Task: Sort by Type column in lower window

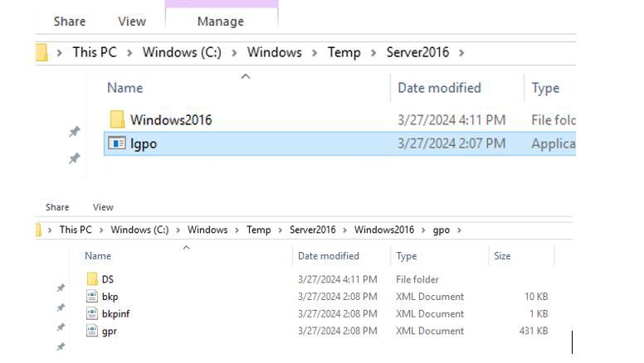Action: 406,256
